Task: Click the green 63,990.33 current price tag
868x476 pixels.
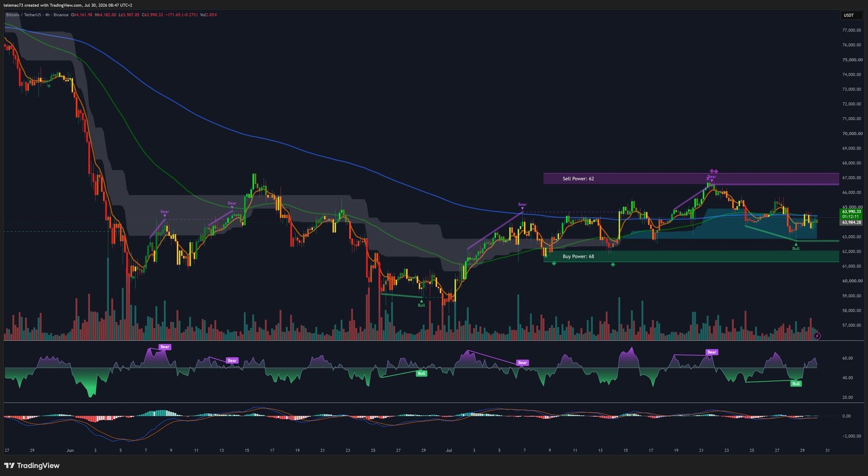Action: point(851,211)
